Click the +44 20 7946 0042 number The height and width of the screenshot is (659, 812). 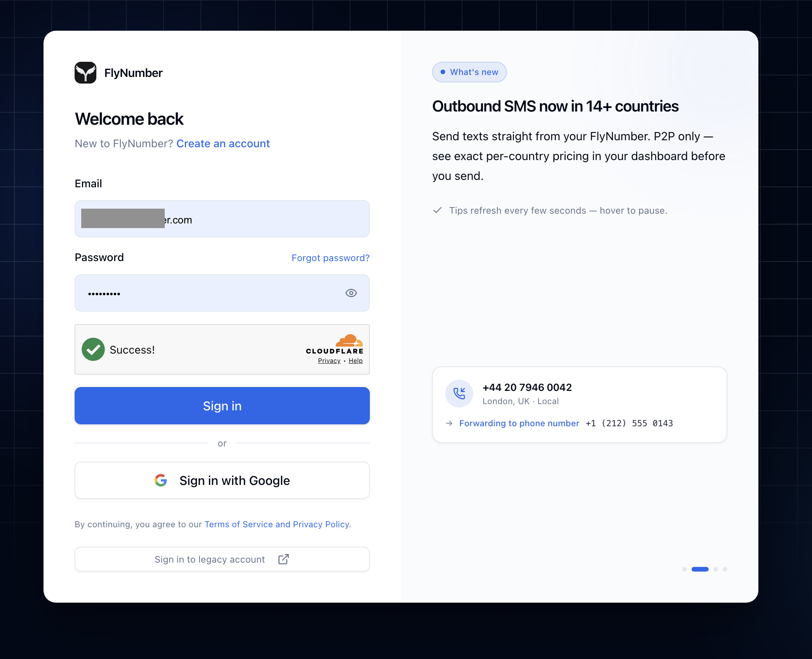(527, 387)
